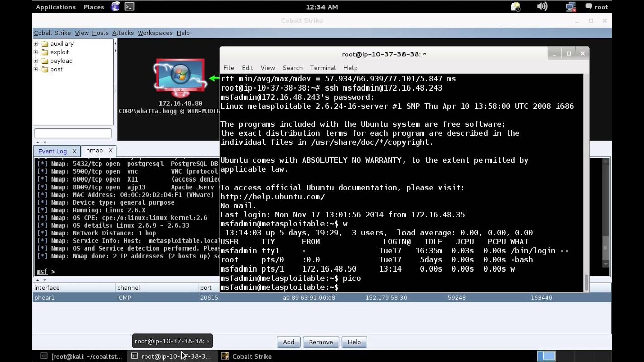Open the Terminal menu in terminal window
Image resolution: width=644 pixels, height=362 pixels.
(323, 68)
